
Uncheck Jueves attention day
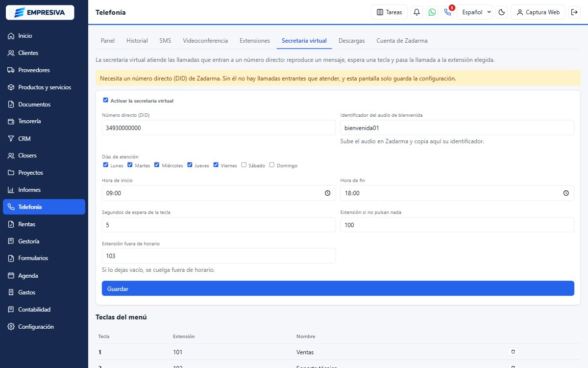point(190,165)
